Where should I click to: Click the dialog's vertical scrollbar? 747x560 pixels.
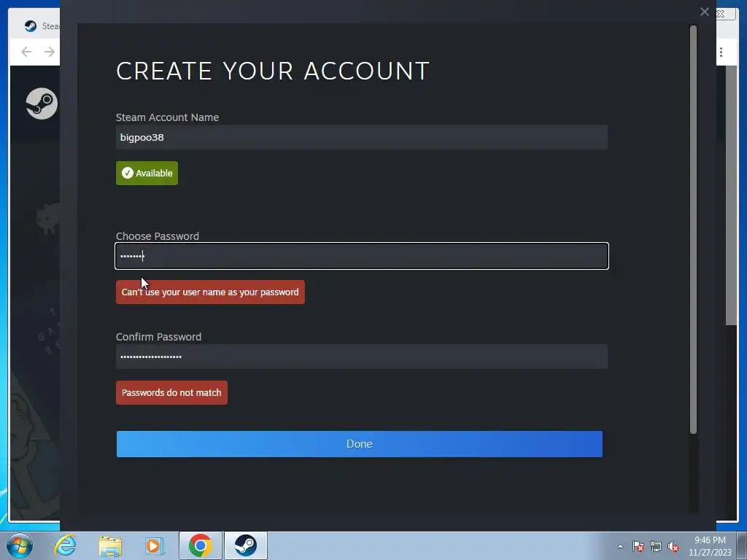pos(693,230)
